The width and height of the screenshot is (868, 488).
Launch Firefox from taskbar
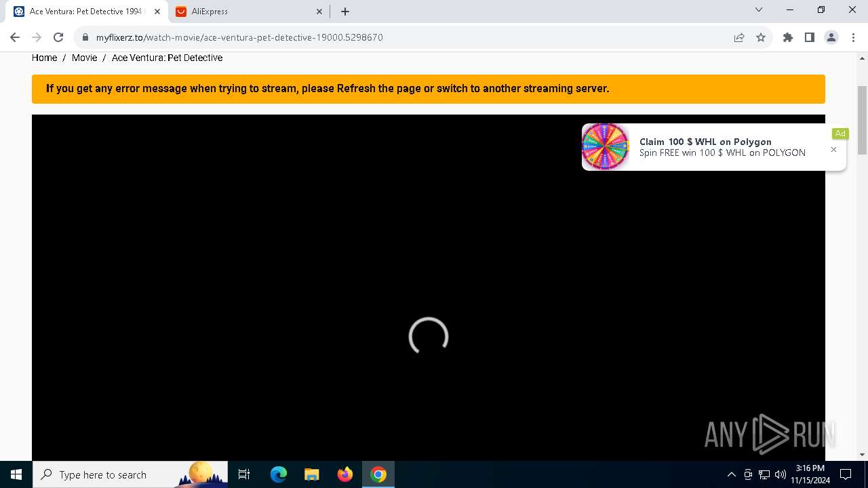pyautogui.click(x=345, y=474)
